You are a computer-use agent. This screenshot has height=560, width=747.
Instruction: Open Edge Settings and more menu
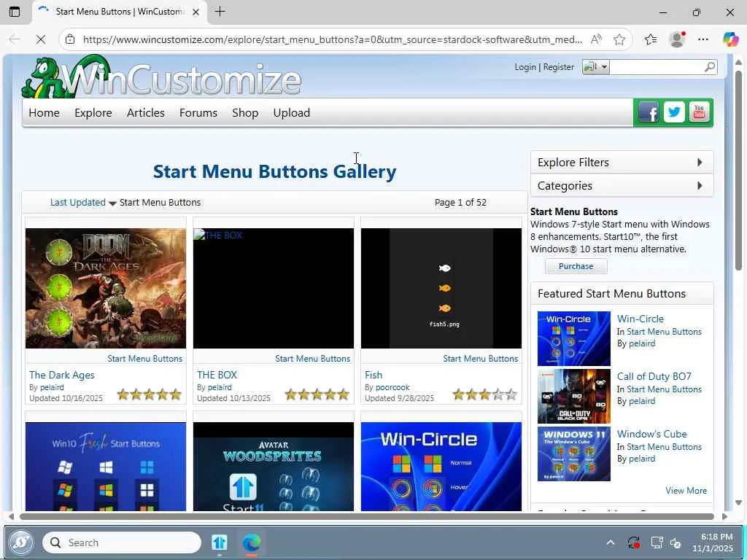(x=703, y=39)
